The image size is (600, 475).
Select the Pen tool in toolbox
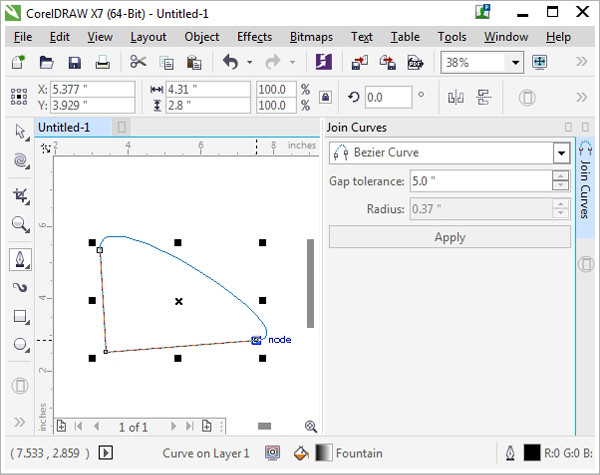(x=20, y=259)
